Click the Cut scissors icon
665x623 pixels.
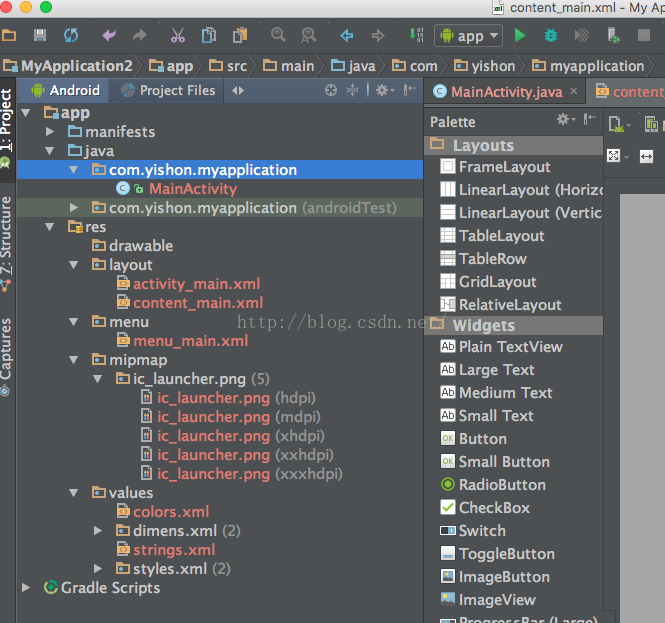click(178, 35)
